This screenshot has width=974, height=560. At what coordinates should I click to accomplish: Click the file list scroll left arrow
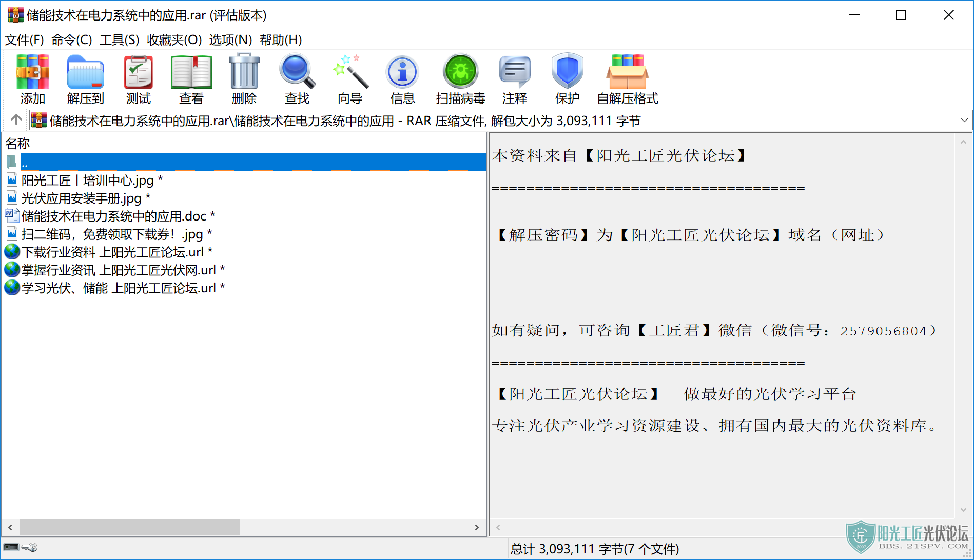coord(10,527)
